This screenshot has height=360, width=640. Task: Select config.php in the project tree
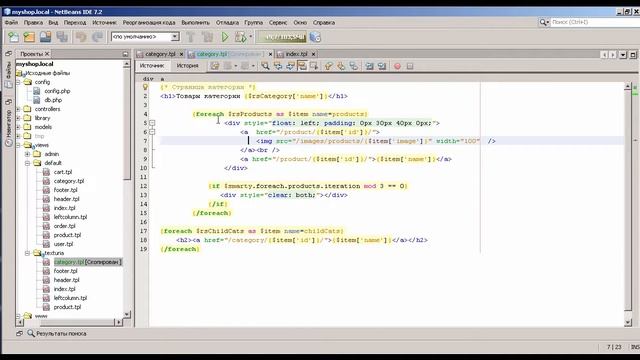(57, 91)
